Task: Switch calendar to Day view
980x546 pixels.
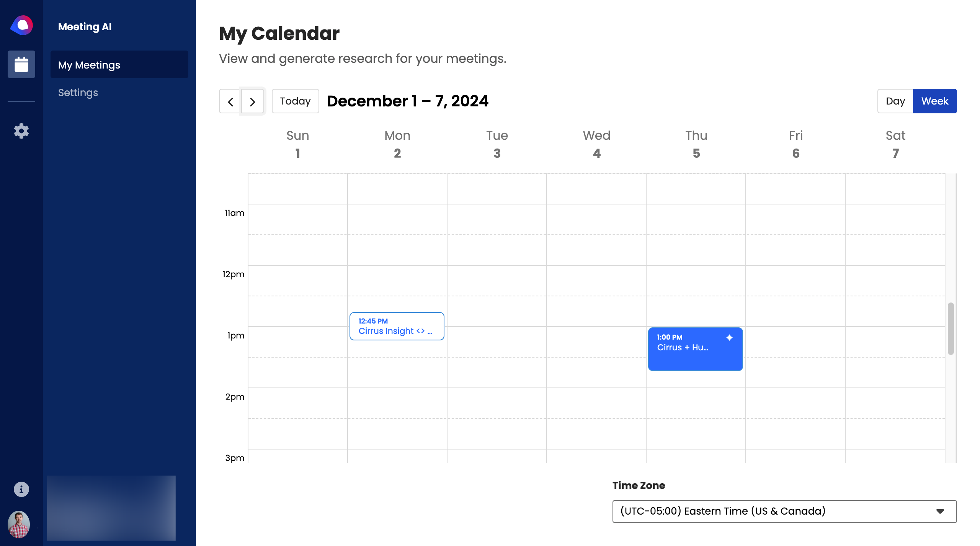Action: [895, 101]
